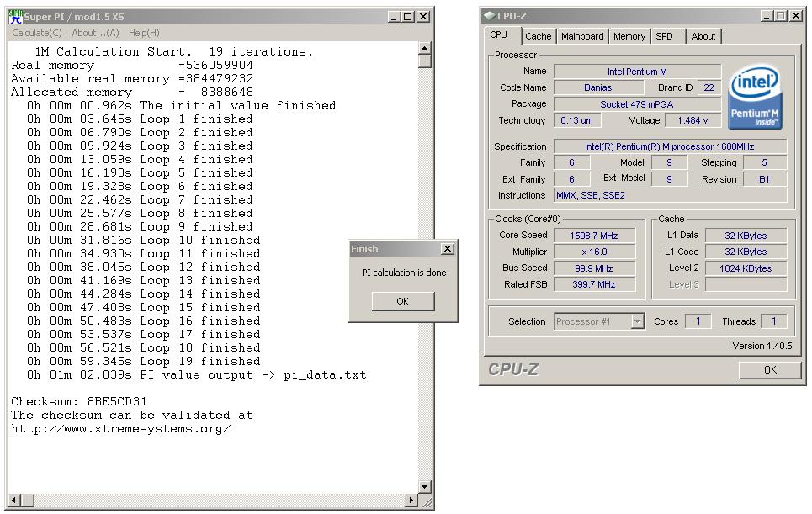Click the Package field Socket 479 mPGA
812x514 pixels.
tap(637, 104)
